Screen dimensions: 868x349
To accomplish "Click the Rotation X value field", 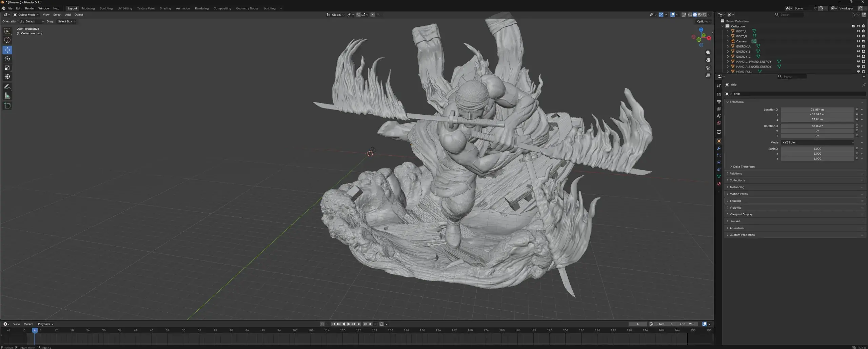I will point(817,126).
